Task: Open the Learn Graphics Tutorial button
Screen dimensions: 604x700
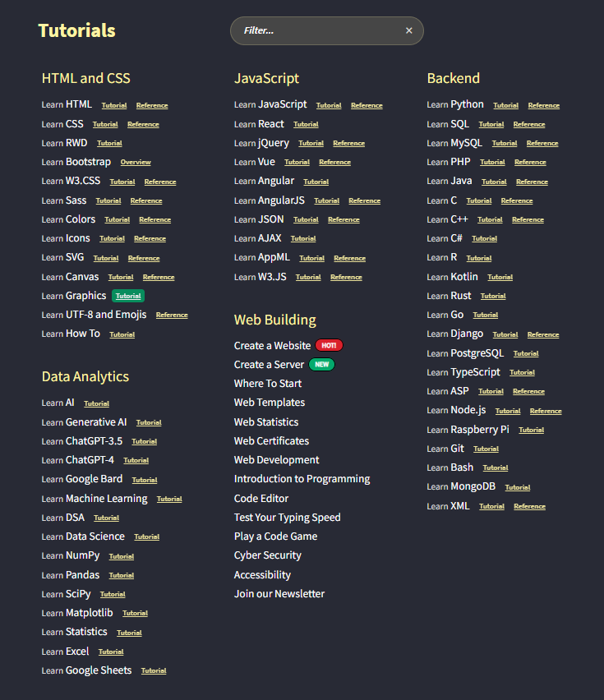Action: coord(127,295)
